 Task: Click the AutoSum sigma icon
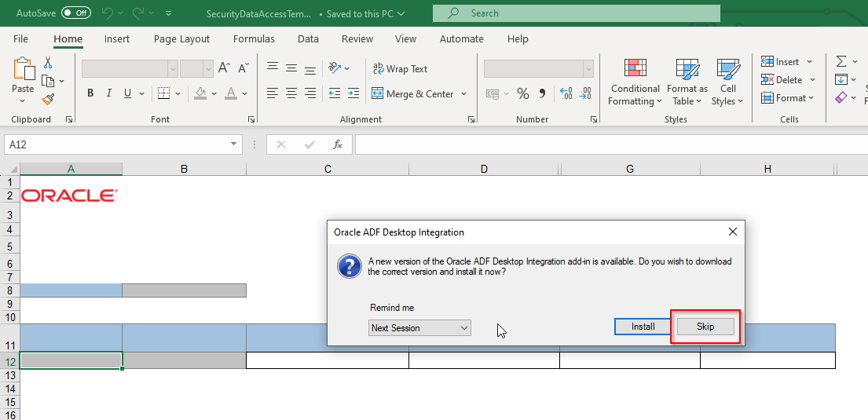pyautogui.click(x=841, y=61)
